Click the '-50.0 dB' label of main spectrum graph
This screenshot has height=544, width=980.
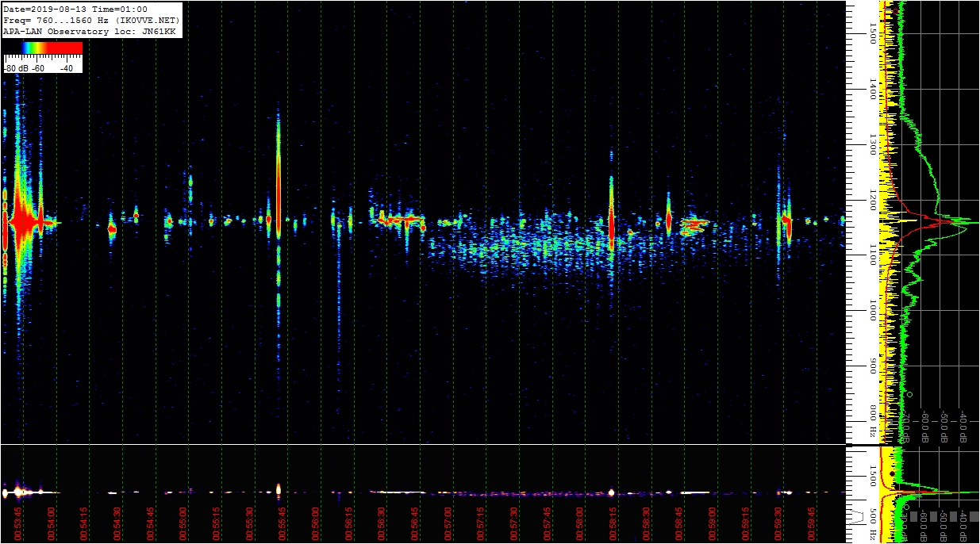944,426
